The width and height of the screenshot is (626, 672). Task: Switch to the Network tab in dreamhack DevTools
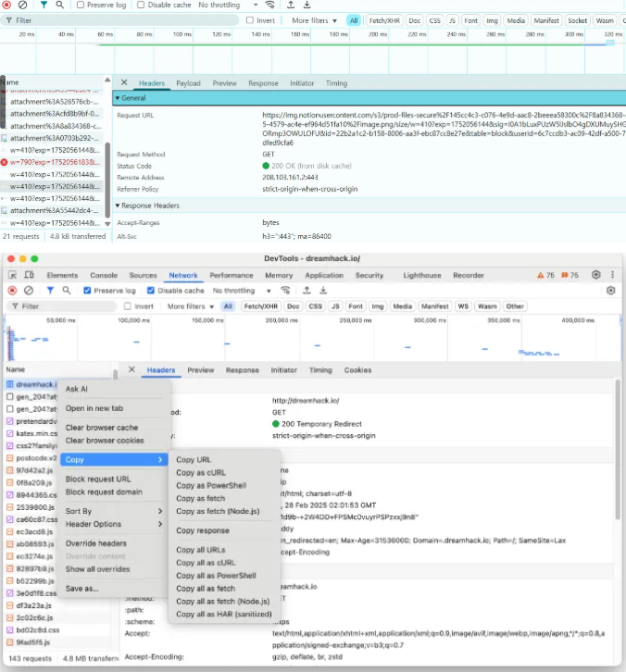tap(183, 275)
